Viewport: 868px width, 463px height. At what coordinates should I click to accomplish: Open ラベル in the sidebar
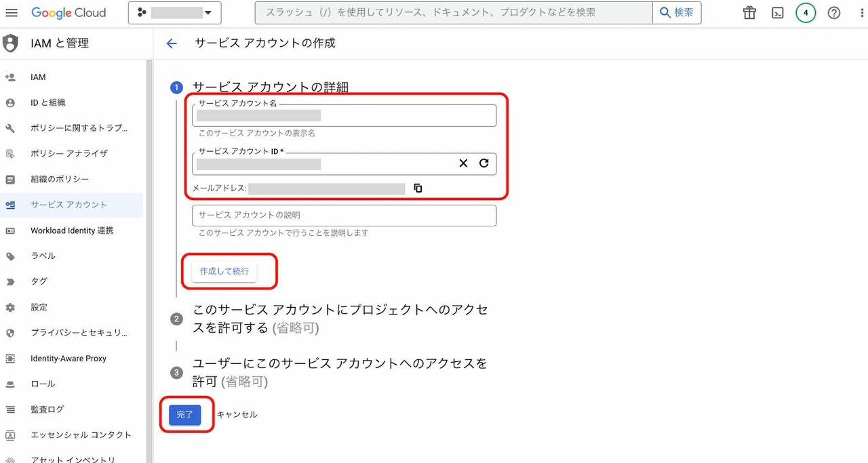tap(71, 256)
